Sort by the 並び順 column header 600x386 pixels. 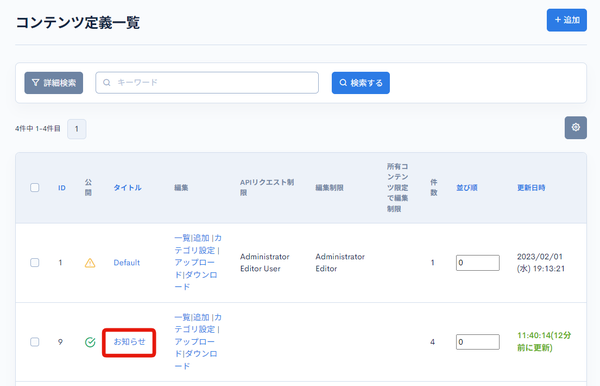click(x=466, y=187)
